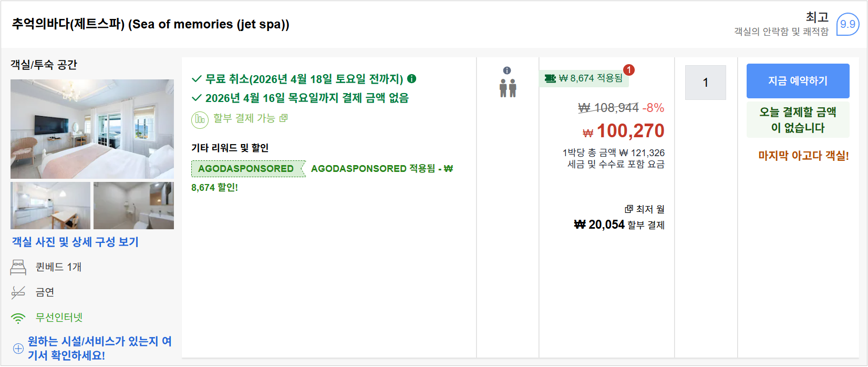868x367 pixels.
Task: Click the wireless internet wifi icon
Action: tap(18, 318)
